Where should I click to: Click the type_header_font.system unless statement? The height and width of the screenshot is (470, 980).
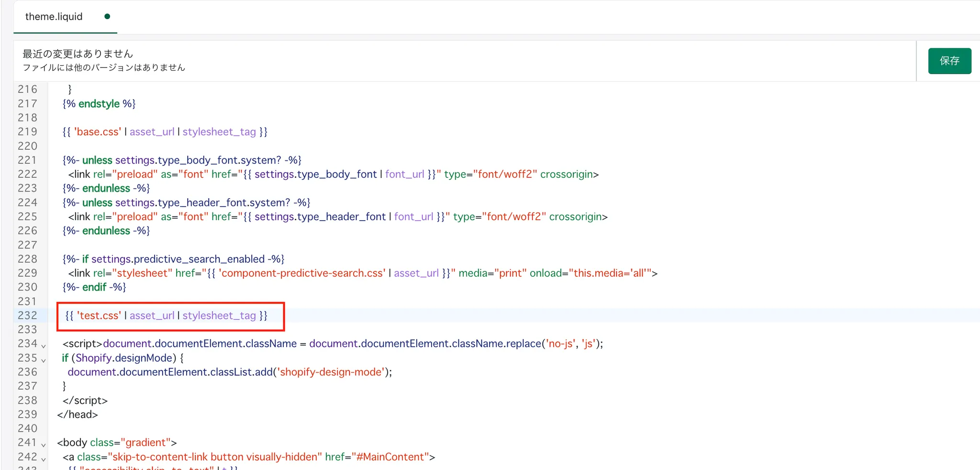coord(186,202)
